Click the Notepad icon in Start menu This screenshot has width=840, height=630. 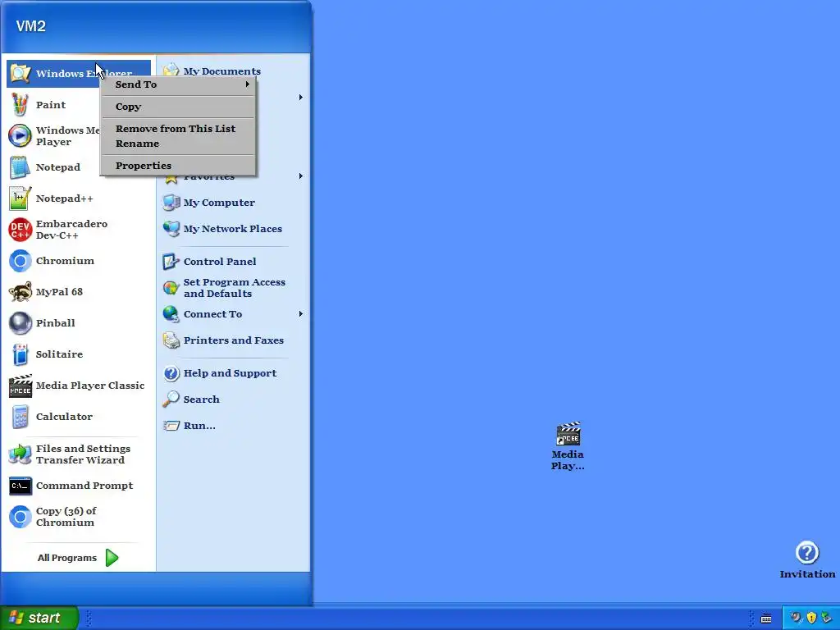(x=20, y=167)
